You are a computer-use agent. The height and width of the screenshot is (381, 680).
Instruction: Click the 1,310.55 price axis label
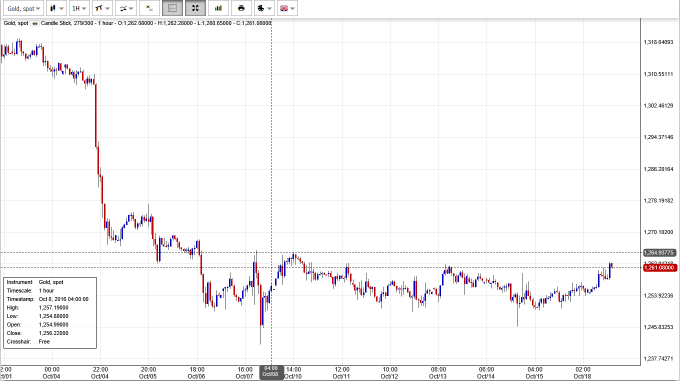(x=658, y=74)
